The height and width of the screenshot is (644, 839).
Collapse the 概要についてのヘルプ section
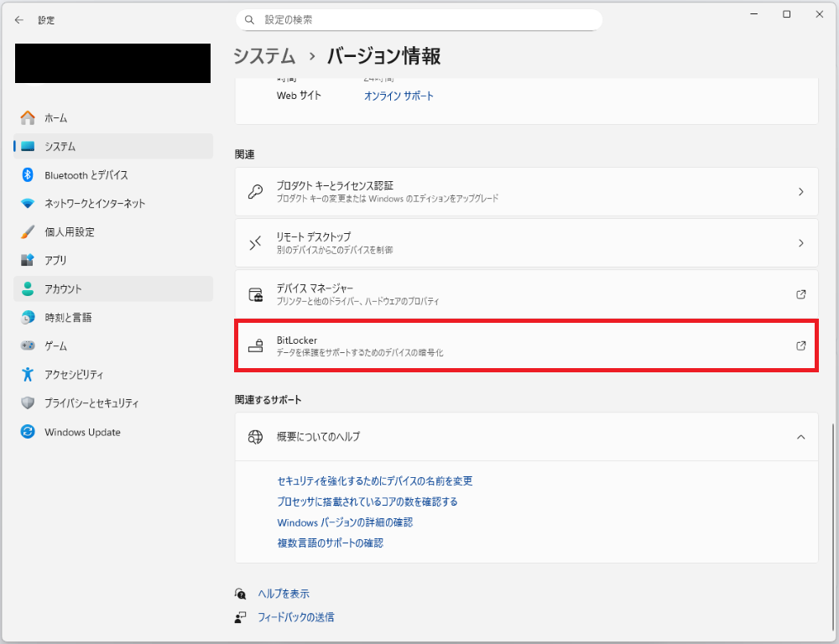(800, 437)
